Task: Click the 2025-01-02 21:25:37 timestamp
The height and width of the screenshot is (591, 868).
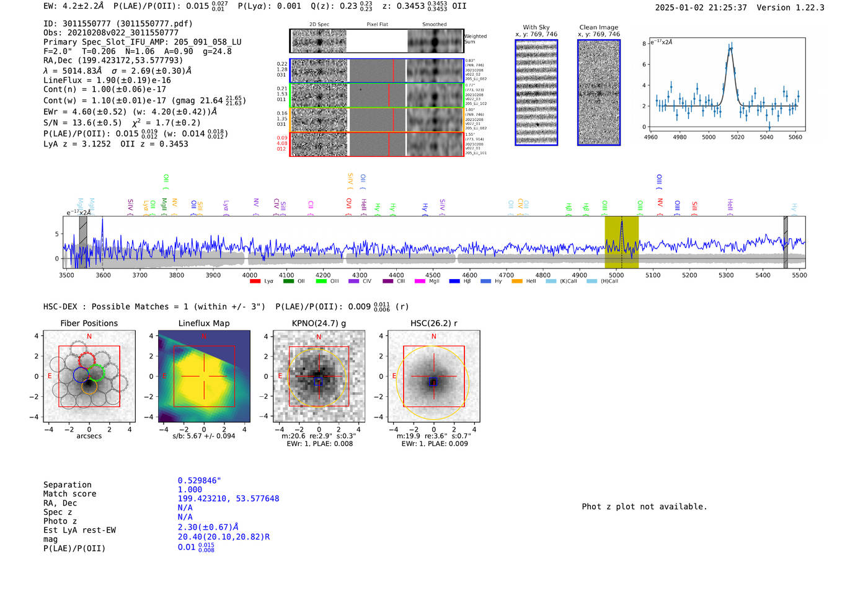Action: (701, 7)
